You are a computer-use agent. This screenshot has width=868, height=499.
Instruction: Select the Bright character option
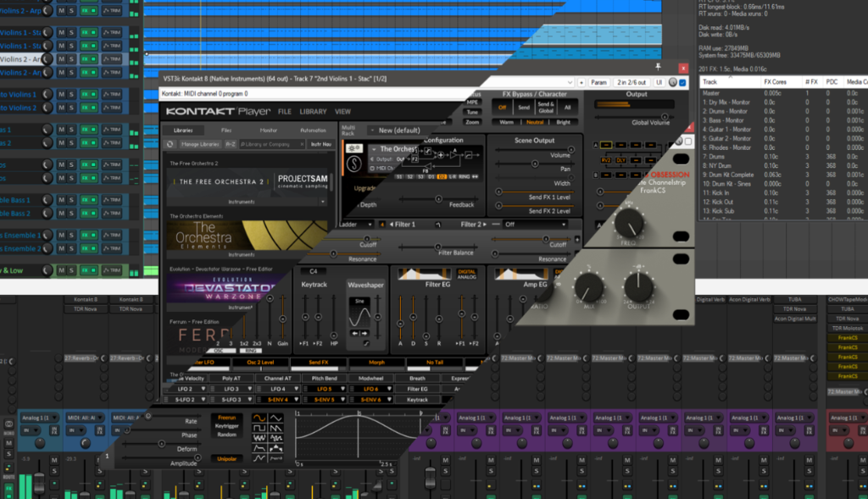tap(563, 122)
